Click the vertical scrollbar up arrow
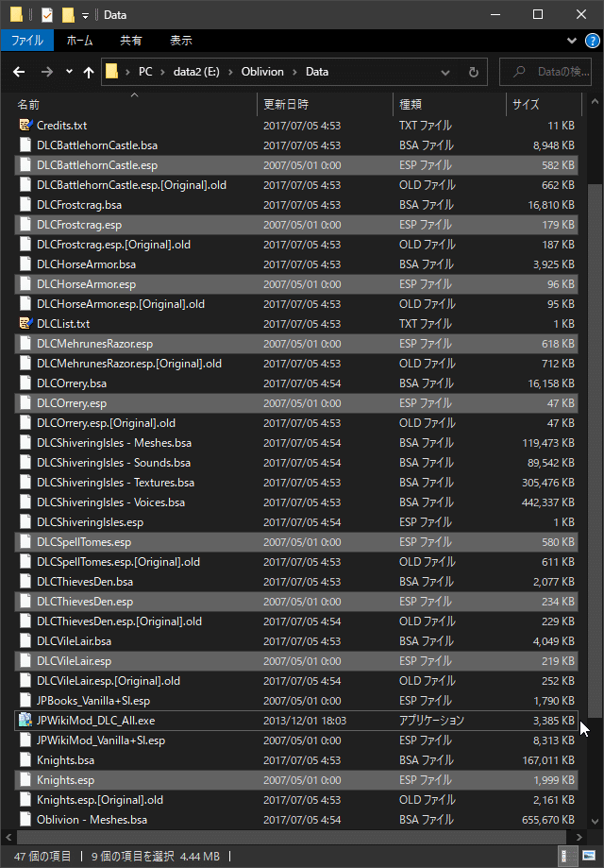604x868 pixels. (596, 102)
